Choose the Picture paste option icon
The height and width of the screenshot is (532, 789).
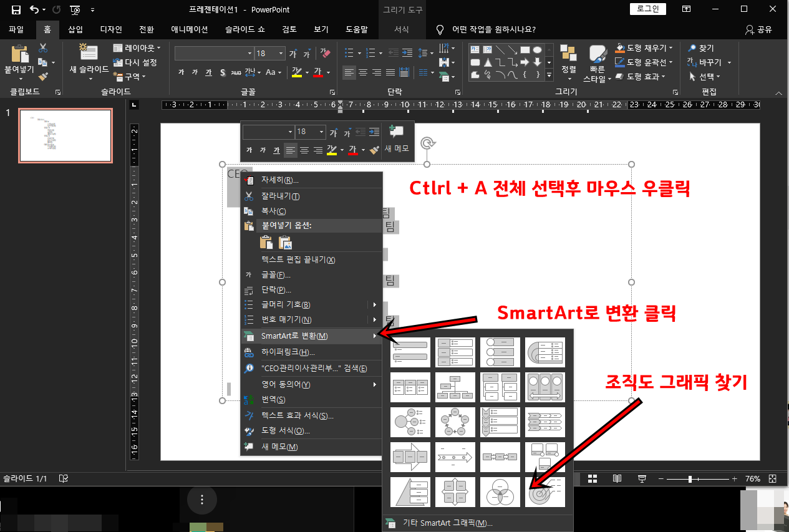pyautogui.click(x=285, y=243)
